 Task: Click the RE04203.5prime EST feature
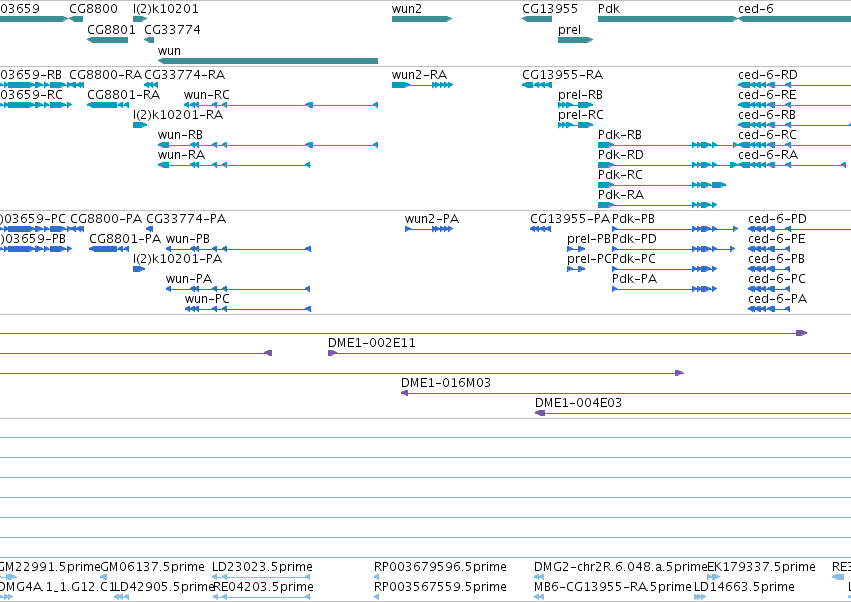pos(261,598)
